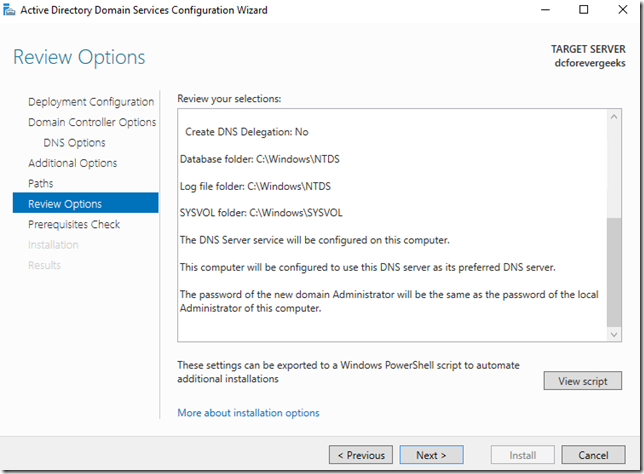Screen dimensions: 644x474
Task: Open Deployment Configuration step
Action: click(91, 102)
